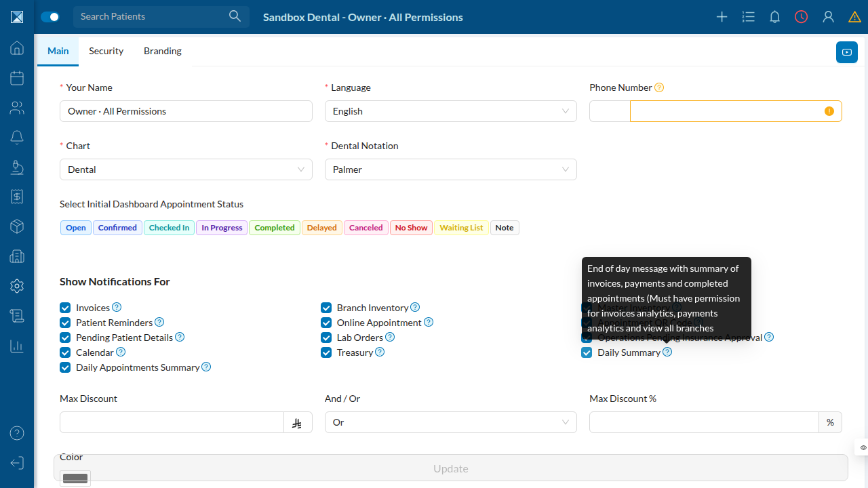Uncheck the Lab Orders checkbox
868x488 pixels.
(326, 338)
